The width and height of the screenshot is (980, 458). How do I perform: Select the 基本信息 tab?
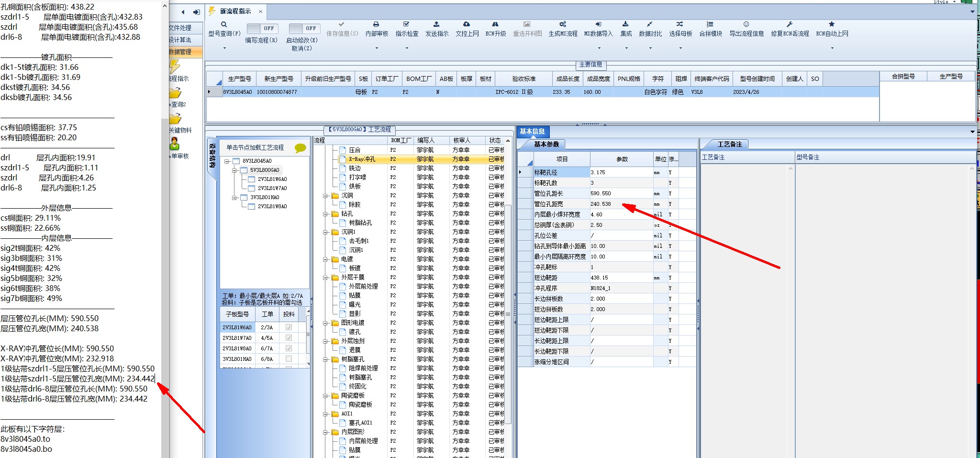tap(533, 131)
